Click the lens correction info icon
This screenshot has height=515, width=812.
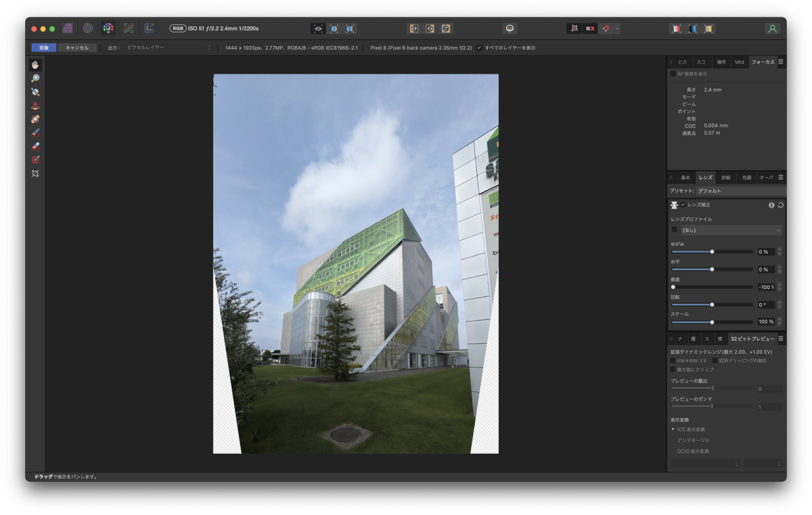[771, 205]
